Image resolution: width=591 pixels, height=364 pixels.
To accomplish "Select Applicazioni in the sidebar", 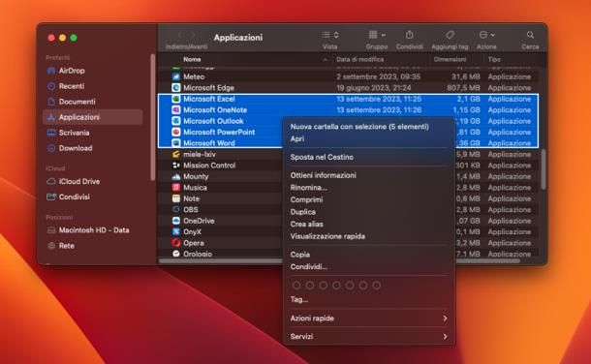I will click(x=92, y=117).
